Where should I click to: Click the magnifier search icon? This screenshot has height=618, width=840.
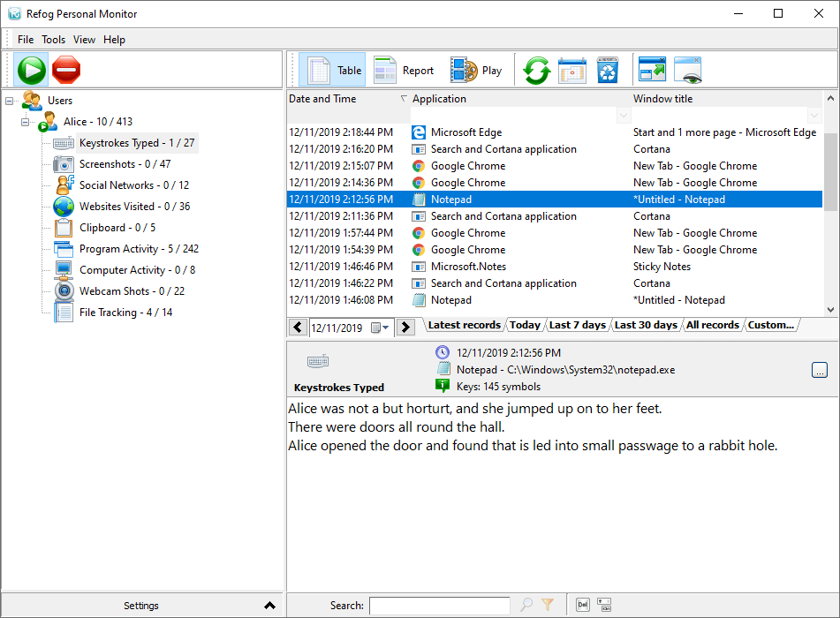pyautogui.click(x=526, y=605)
